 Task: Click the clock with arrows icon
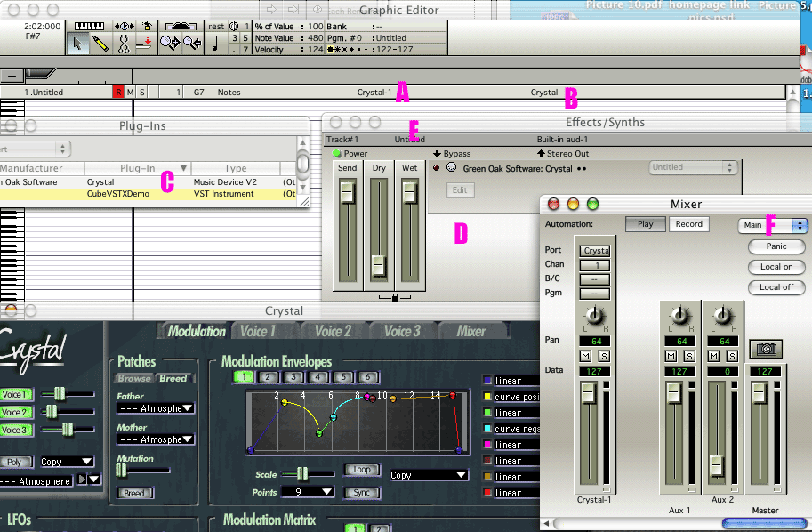click(125, 27)
